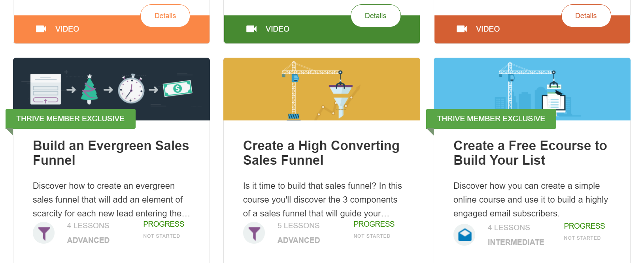Open the Create a Free Ecourse to Build Your List title

coord(530,153)
